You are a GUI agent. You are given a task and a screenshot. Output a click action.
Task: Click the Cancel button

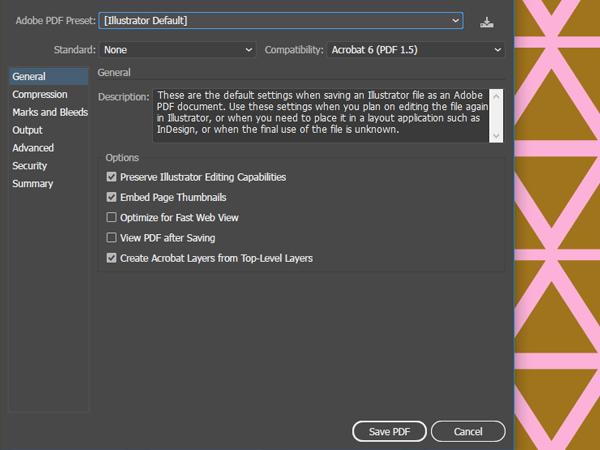468,431
